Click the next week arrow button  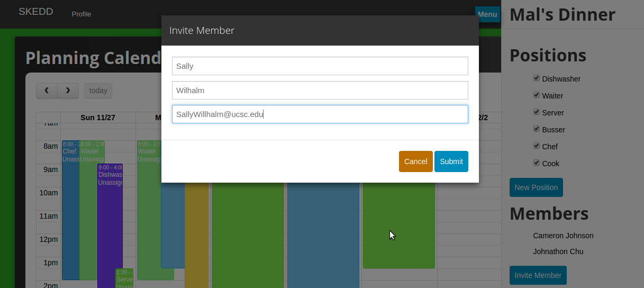pos(68,91)
